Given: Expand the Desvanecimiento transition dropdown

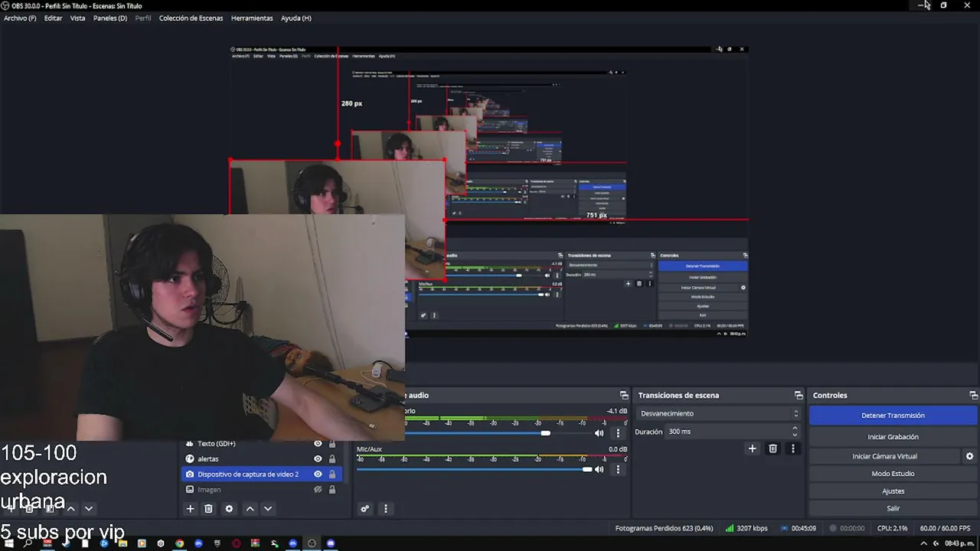Looking at the screenshot, I should pyautogui.click(x=719, y=413).
